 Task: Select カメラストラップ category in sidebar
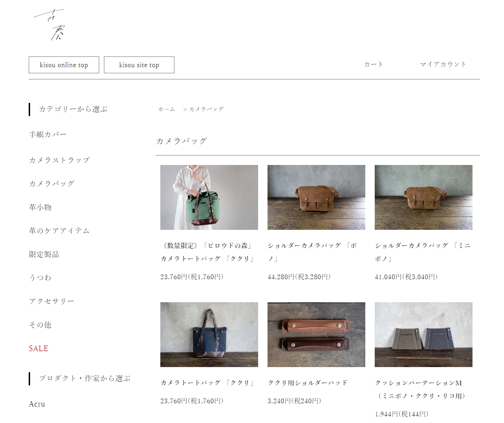59,160
